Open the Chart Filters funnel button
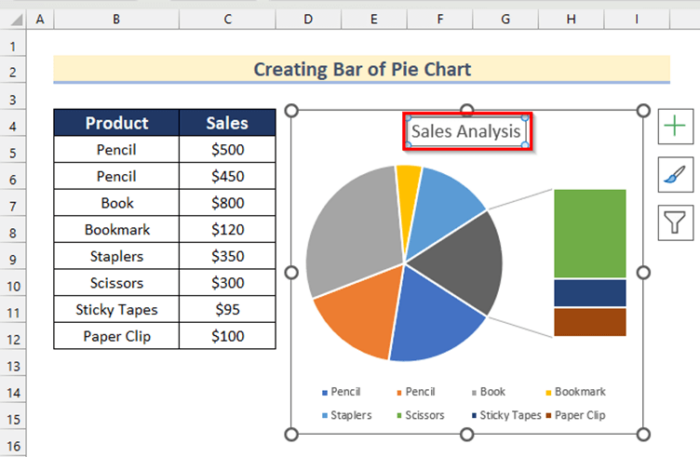Viewport: 700px width, 457px height. coord(675,221)
